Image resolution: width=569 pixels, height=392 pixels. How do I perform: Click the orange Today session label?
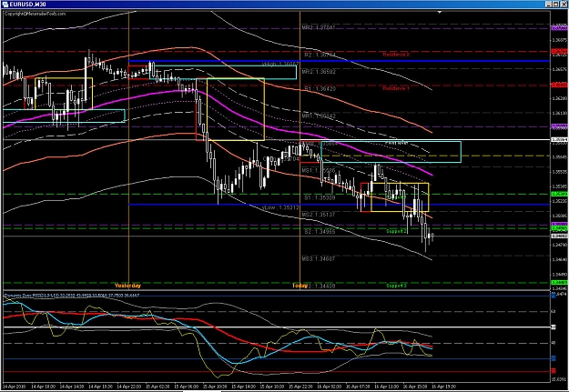[300, 286]
